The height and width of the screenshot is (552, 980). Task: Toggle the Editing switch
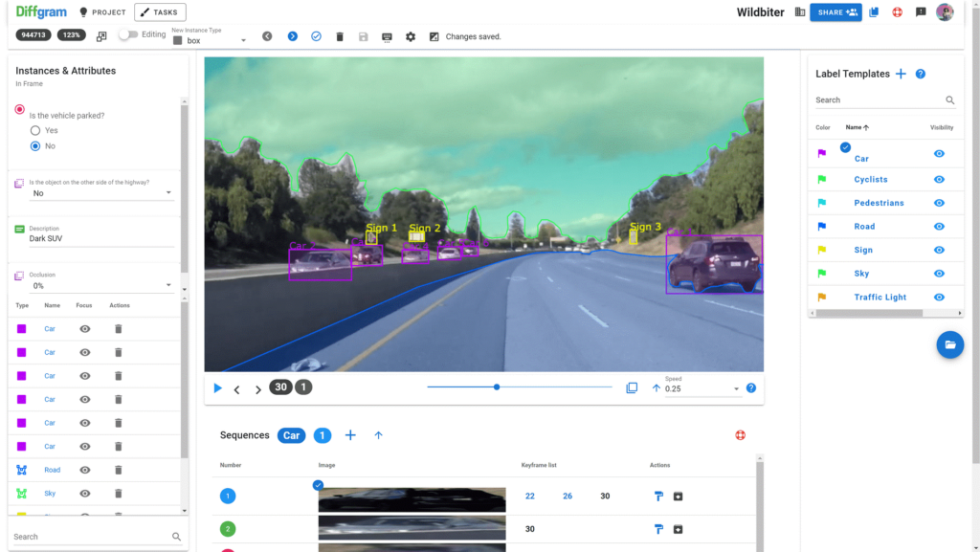coord(128,35)
